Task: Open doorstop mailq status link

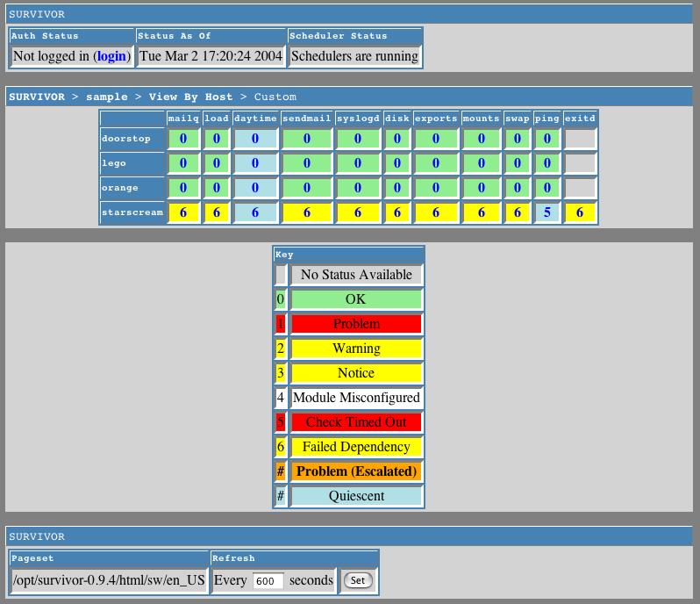Action: click(x=183, y=139)
